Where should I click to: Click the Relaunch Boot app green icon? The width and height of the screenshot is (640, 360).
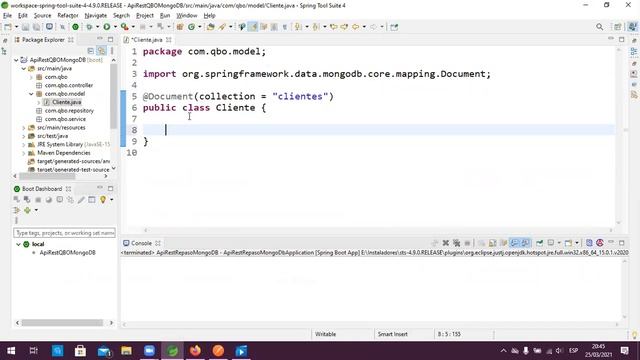76,27
